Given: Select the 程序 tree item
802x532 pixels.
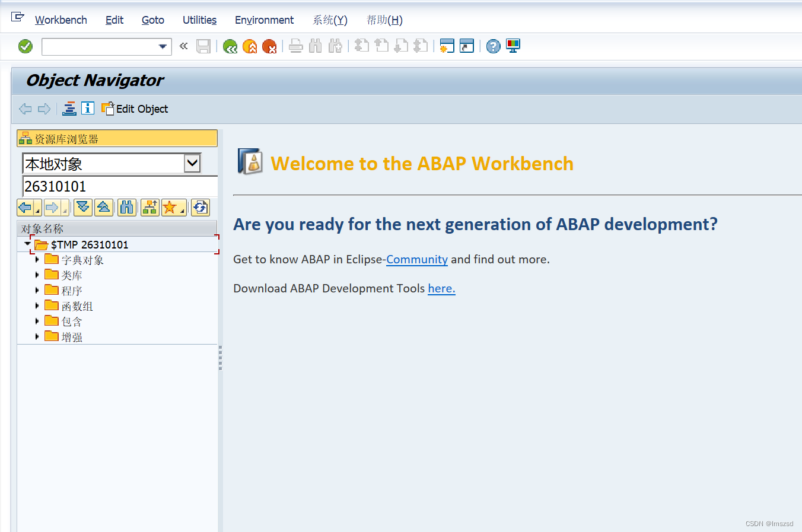Looking at the screenshot, I should click(x=72, y=291).
